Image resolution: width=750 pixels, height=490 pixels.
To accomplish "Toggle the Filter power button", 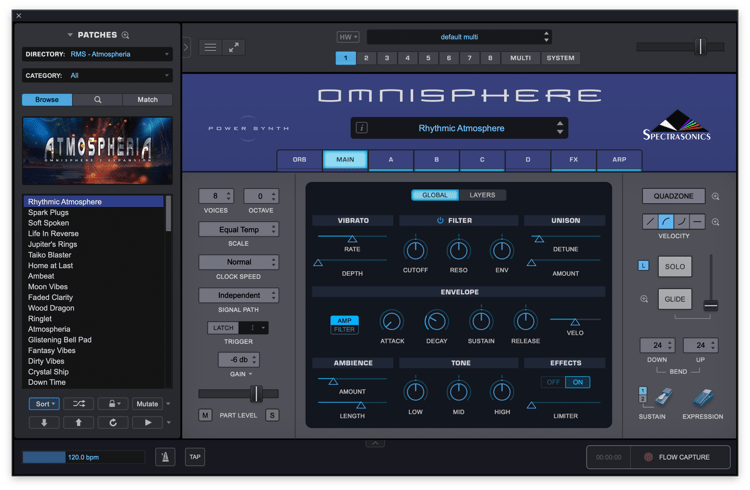I will tap(440, 221).
